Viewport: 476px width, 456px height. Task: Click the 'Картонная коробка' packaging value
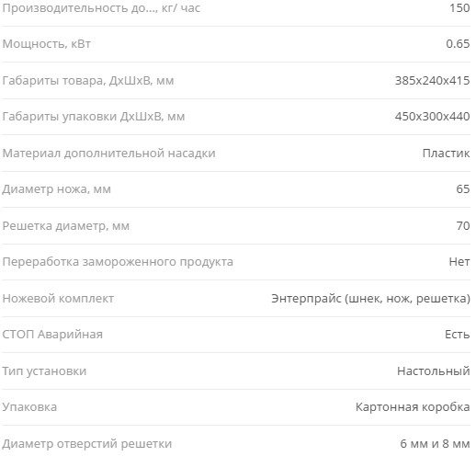pyautogui.click(x=413, y=407)
